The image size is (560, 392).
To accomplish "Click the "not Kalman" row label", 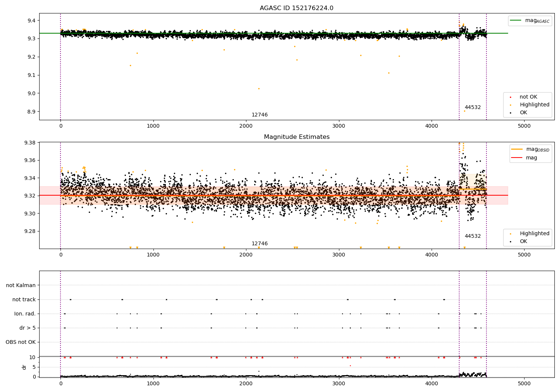I will pyautogui.click(x=21, y=286).
